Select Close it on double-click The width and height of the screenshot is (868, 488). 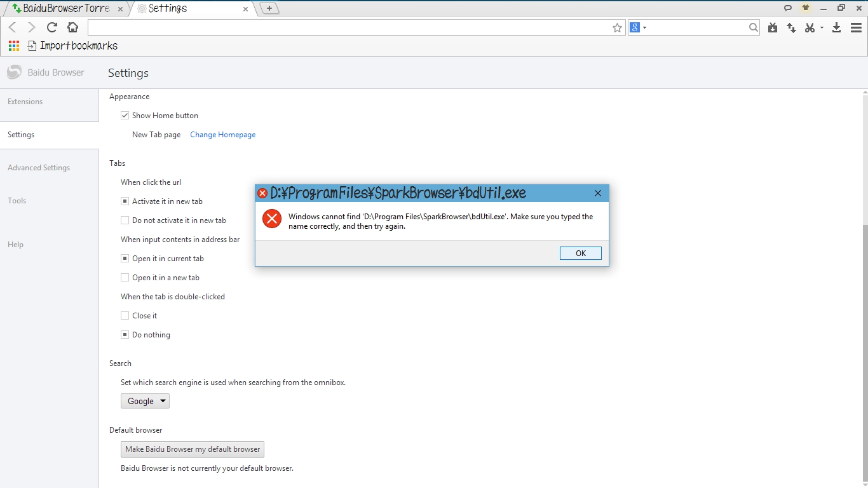[125, 316]
